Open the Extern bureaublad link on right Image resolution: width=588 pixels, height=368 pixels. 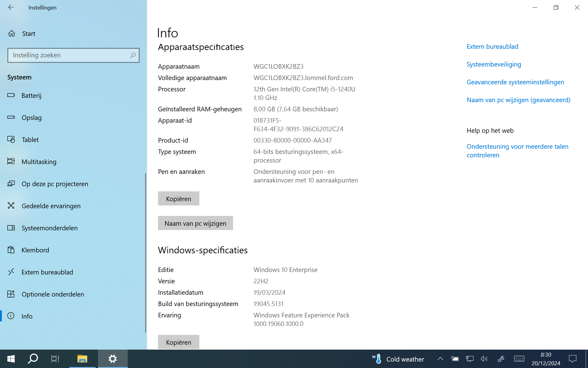[492, 47]
